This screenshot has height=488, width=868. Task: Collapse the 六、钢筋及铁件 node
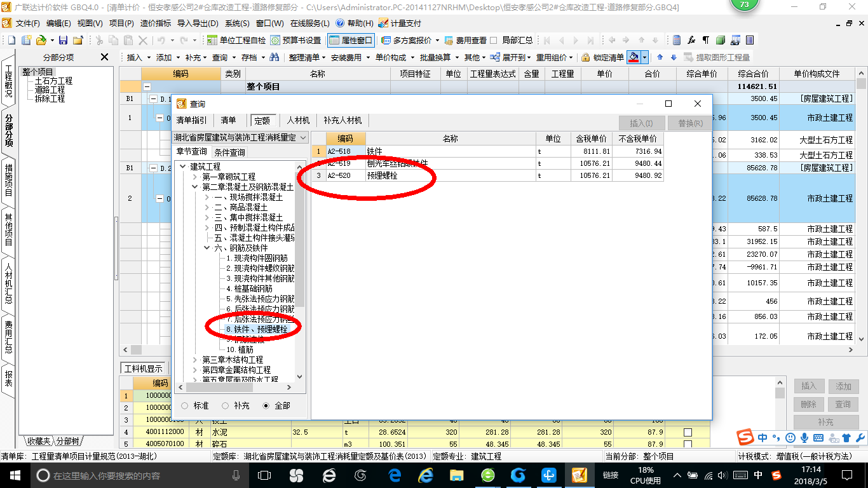point(207,248)
